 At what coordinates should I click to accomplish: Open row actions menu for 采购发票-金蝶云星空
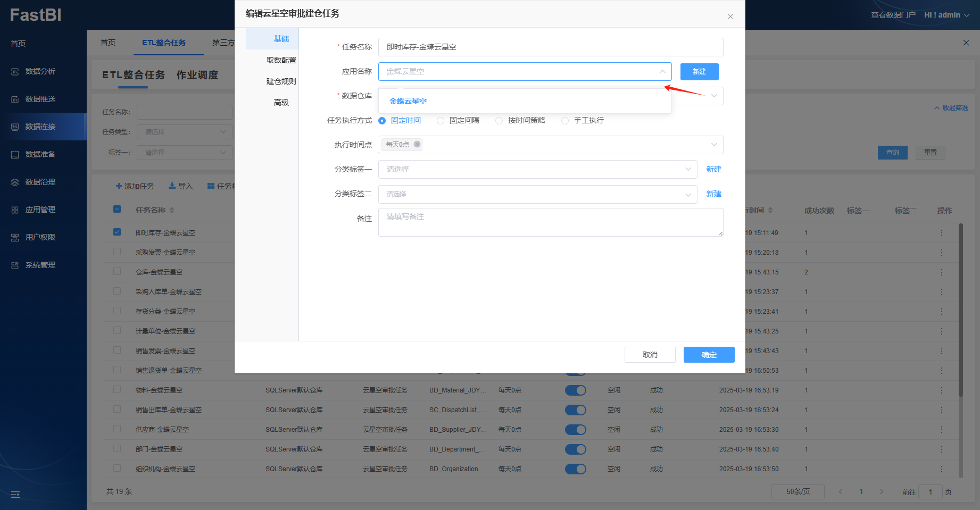942,253
